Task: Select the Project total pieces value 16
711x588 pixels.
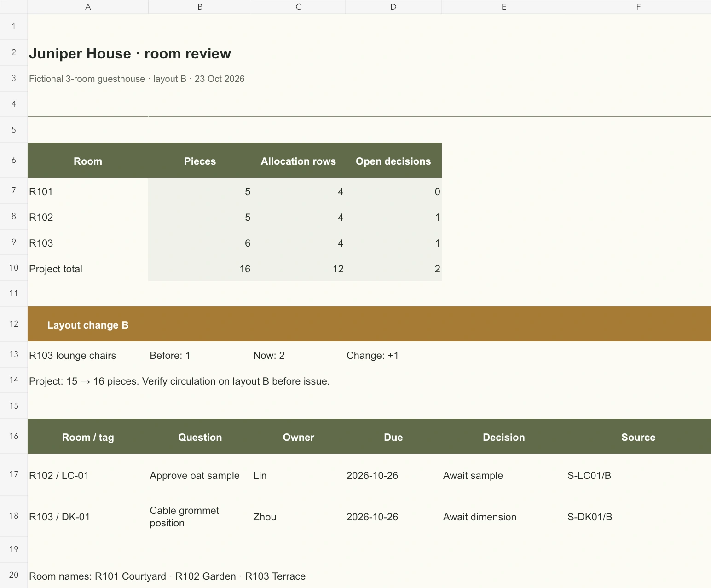Action: 200,269
